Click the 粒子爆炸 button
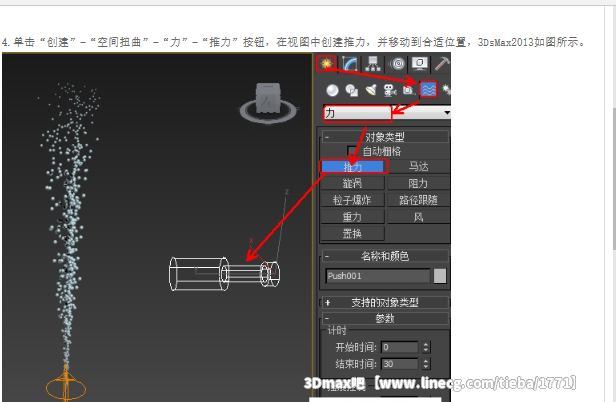Screen dimensions: 616x402 click(353, 200)
